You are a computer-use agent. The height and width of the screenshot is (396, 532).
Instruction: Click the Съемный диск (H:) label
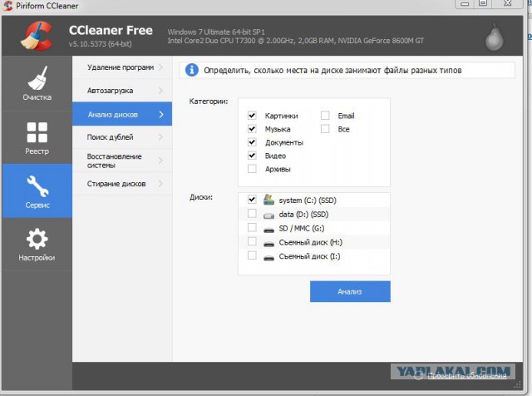coord(310,242)
